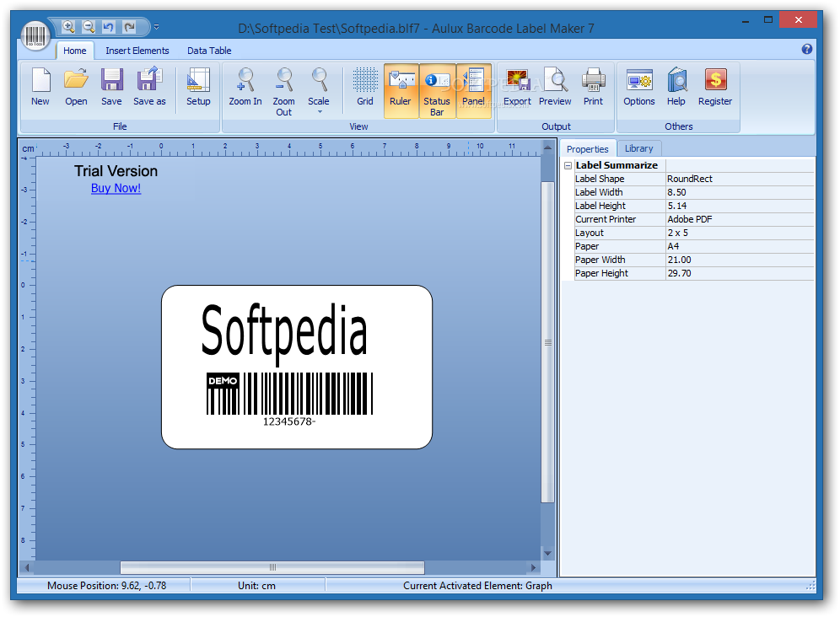Click the vertical scrollbar thumb
The image size is (840, 617).
547,342
